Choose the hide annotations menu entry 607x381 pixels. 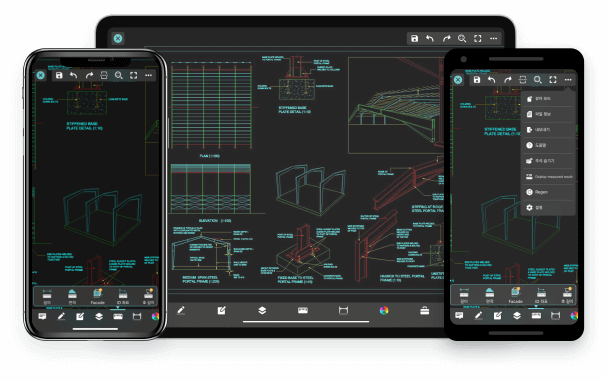(x=548, y=161)
